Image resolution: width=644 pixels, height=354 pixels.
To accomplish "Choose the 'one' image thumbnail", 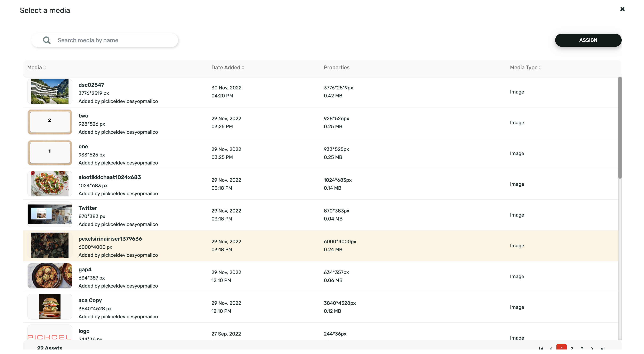I will 50,153.
